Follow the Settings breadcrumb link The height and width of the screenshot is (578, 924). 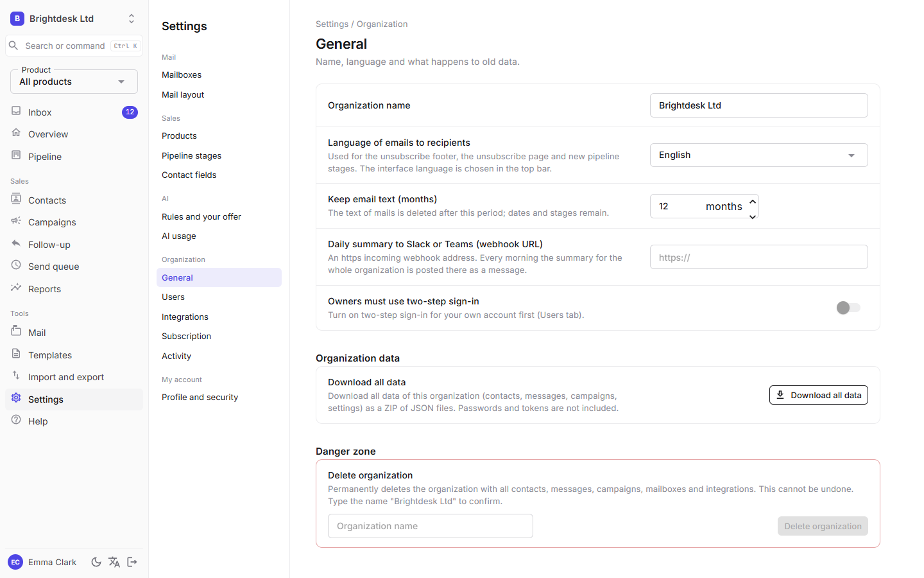[x=332, y=24]
